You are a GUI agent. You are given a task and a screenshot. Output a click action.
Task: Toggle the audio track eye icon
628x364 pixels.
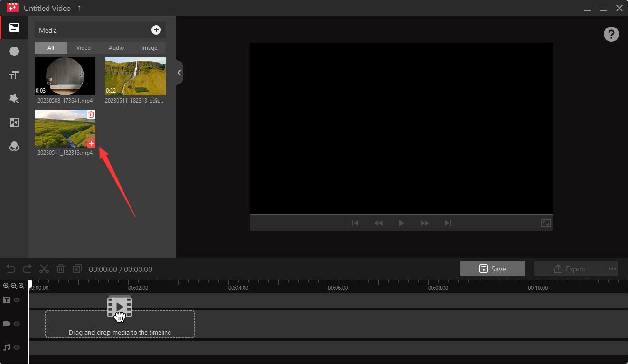16,347
